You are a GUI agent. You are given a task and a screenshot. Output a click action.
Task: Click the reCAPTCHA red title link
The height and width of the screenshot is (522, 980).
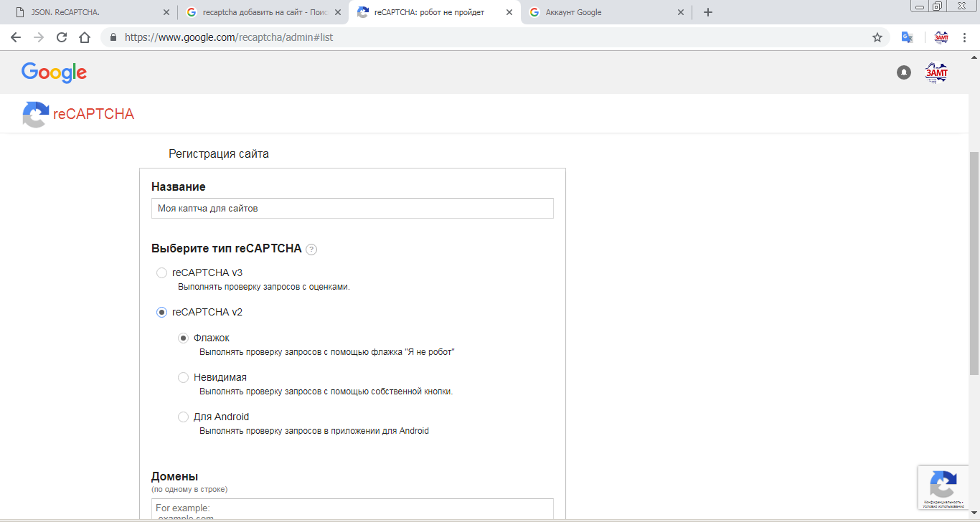(x=93, y=114)
